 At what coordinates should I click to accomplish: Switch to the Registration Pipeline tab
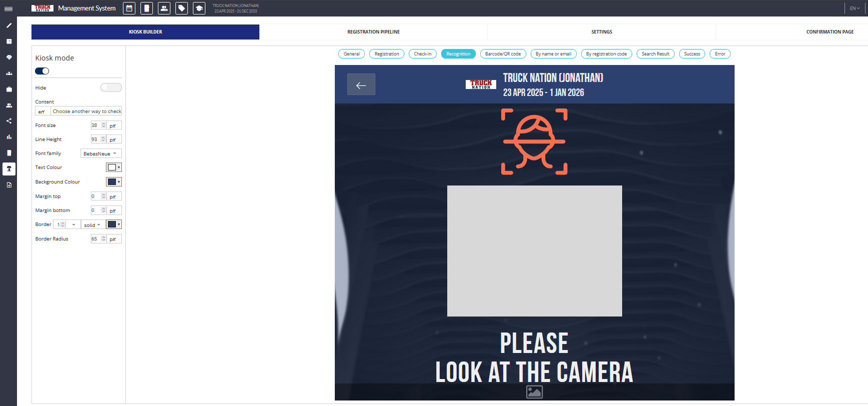(x=373, y=32)
